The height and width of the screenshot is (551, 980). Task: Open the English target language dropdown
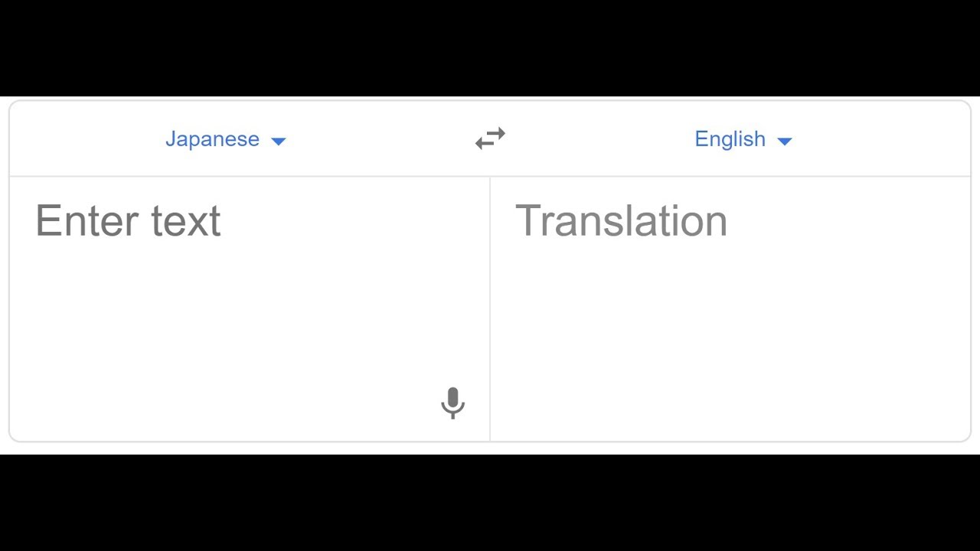coord(743,139)
